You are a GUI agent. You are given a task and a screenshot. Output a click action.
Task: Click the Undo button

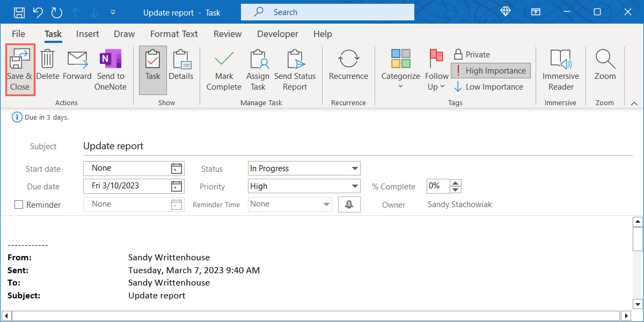(38, 12)
